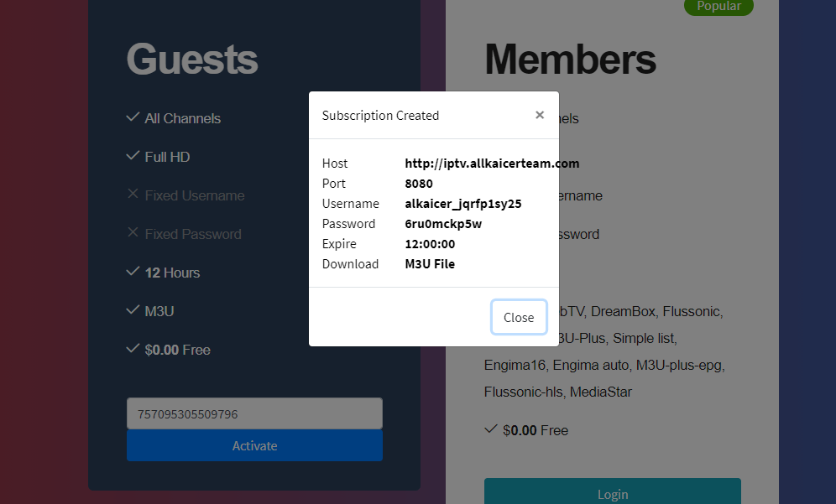Click checkmark icon beside M3U in Guests
The width and height of the screenshot is (836, 504).
click(133, 310)
